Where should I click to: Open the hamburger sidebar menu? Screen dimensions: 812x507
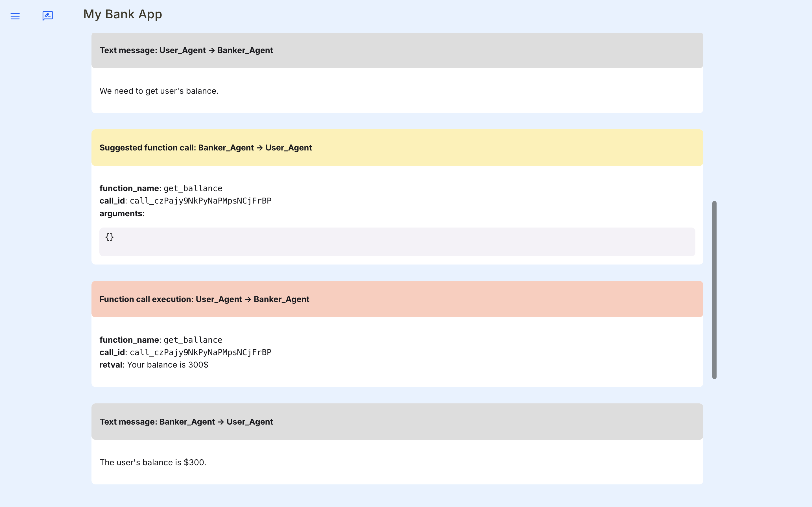coord(15,16)
